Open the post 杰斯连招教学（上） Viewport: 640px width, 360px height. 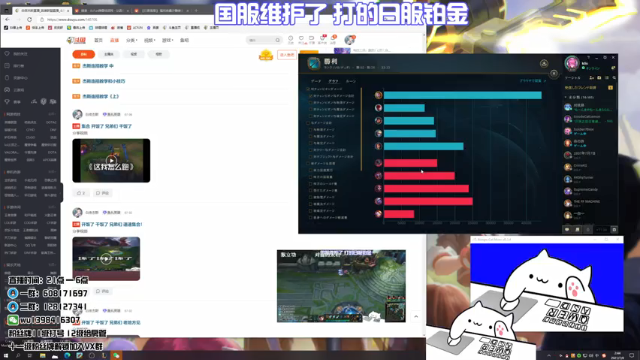click(100, 96)
